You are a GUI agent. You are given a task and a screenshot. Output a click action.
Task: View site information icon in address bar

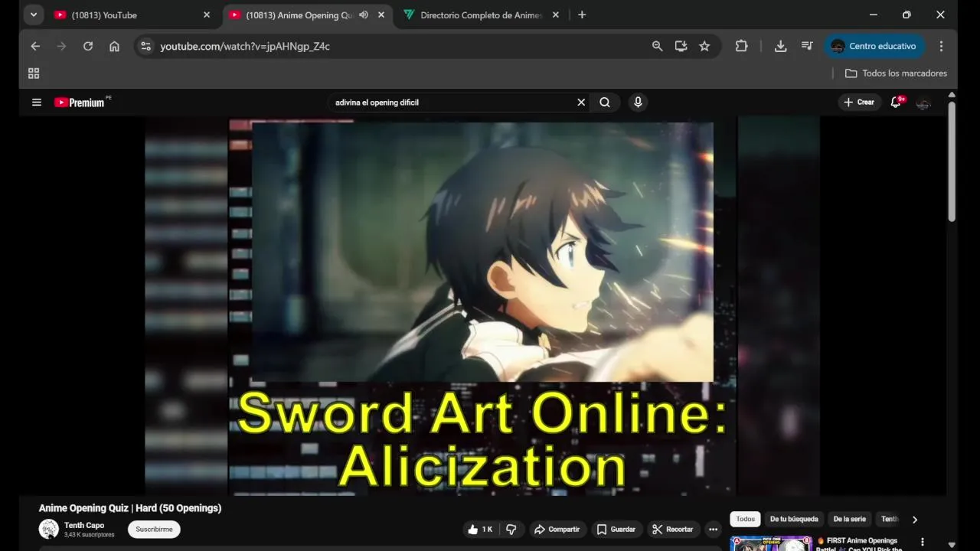pos(146,46)
